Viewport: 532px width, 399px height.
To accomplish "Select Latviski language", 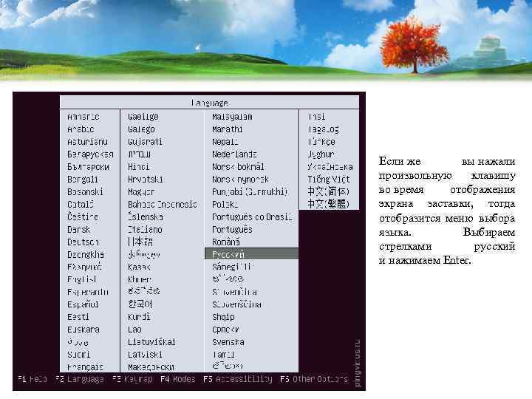I will click(x=146, y=355).
